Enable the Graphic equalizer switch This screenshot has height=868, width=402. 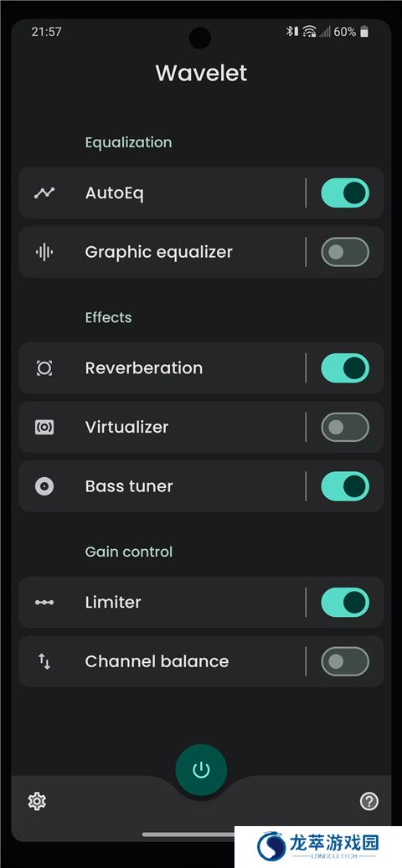[x=345, y=252]
